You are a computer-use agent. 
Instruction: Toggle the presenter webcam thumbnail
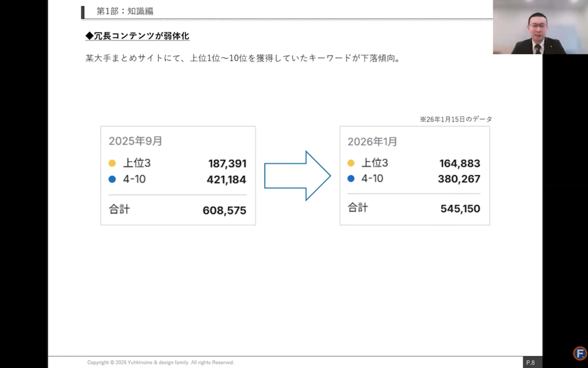click(x=540, y=28)
